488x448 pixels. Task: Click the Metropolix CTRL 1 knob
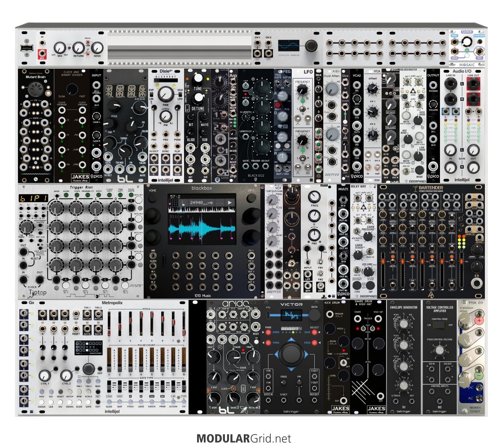(44, 375)
